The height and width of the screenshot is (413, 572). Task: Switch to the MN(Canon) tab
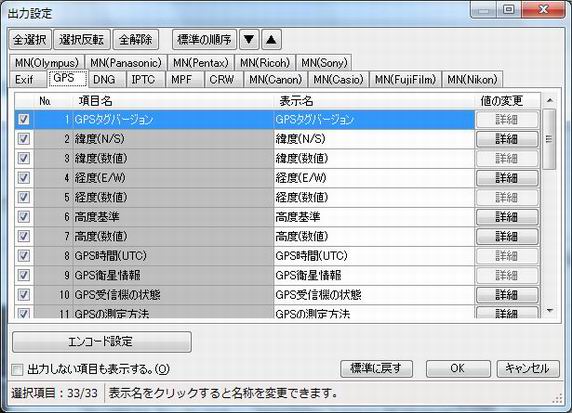(x=275, y=80)
